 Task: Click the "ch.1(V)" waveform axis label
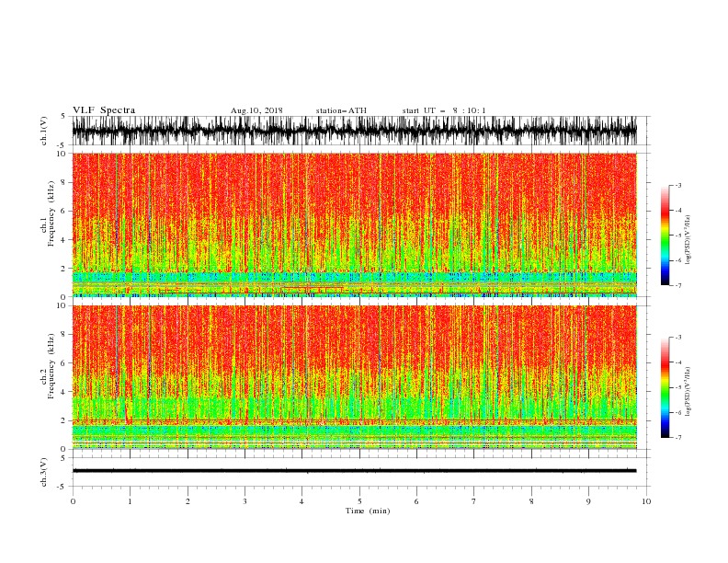click(x=44, y=131)
